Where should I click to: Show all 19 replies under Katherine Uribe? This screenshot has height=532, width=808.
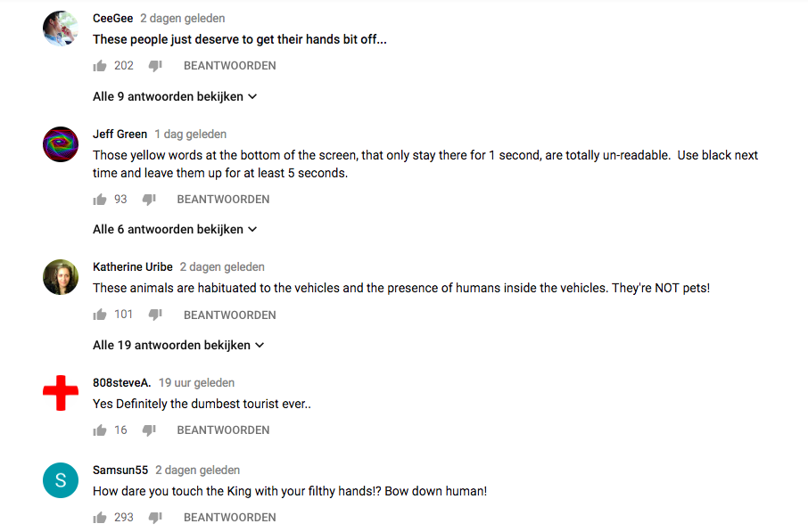[178, 345]
